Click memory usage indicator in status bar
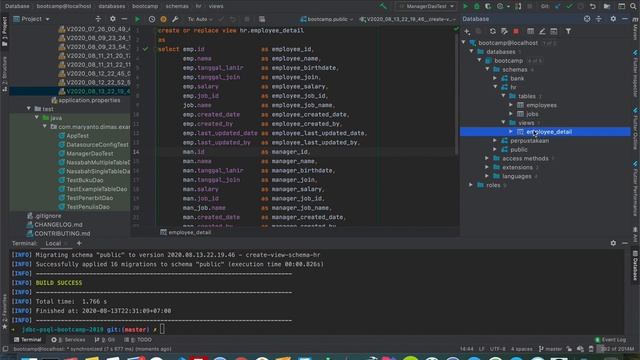The image size is (640, 360). pos(617,349)
